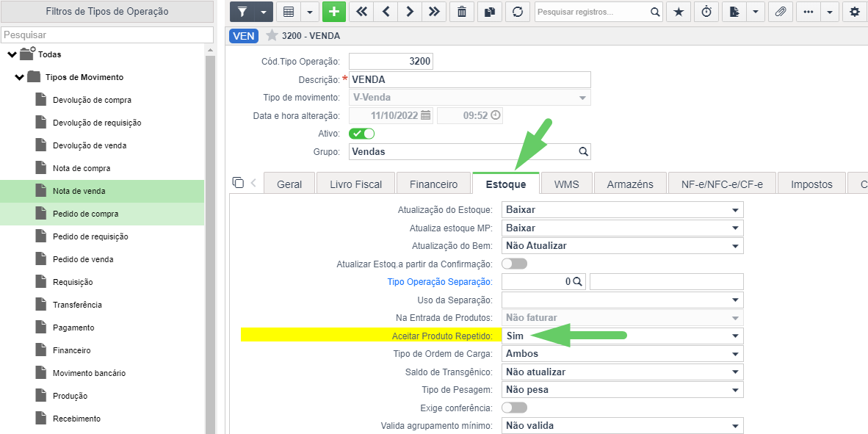This screenshot has height=434, width=868.
Task: Delete record with the trash icon
Action: pos(462,12)
